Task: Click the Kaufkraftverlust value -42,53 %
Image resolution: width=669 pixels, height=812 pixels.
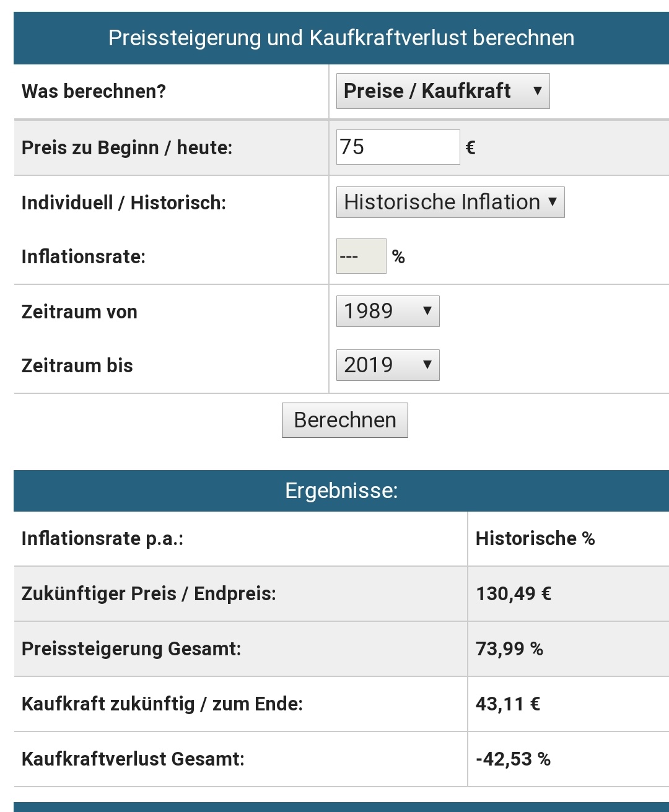Action: pyautogui.click(x=513, y=759)
